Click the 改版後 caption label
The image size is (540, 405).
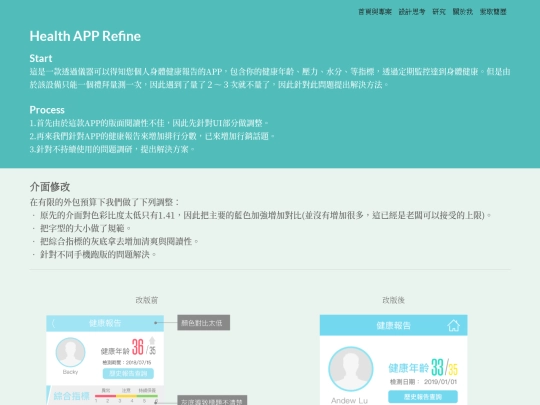(393, 300)
